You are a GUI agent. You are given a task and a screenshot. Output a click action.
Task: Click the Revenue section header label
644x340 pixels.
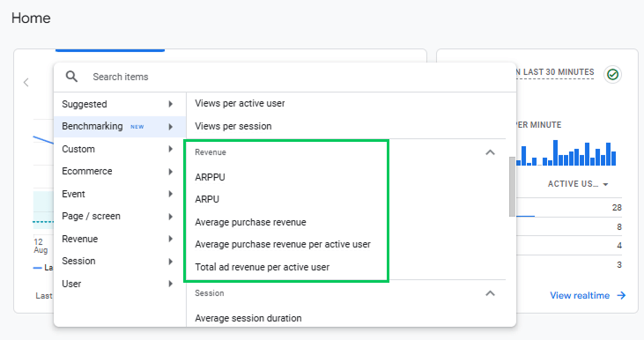(211, 152)
